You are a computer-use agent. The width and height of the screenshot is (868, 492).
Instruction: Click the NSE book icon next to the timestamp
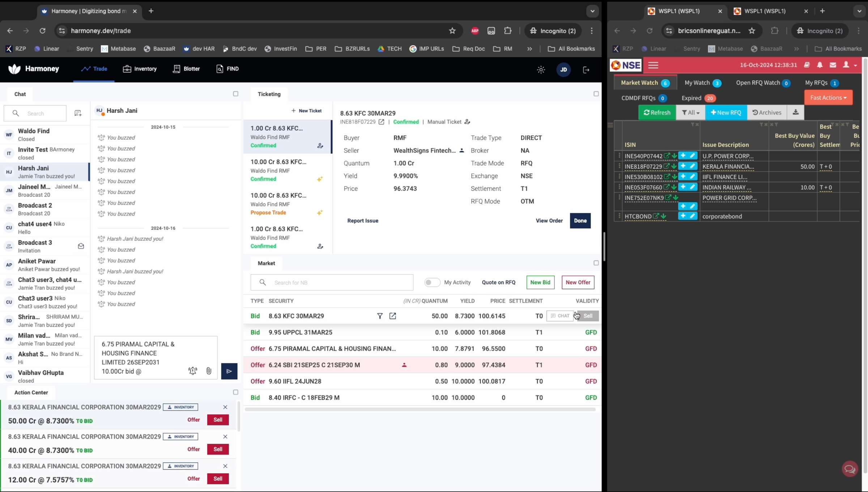807,65
